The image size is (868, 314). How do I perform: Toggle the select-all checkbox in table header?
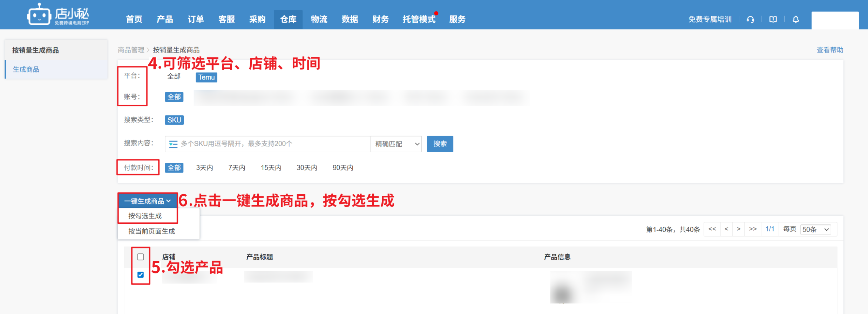pyautogui.click(x=141, y=257)
